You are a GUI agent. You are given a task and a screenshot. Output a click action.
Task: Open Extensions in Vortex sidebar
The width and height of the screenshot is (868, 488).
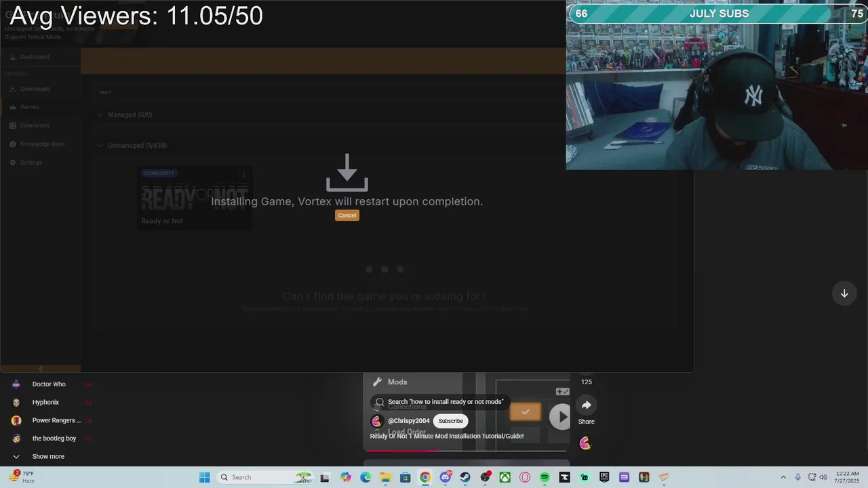coord(35,125)
